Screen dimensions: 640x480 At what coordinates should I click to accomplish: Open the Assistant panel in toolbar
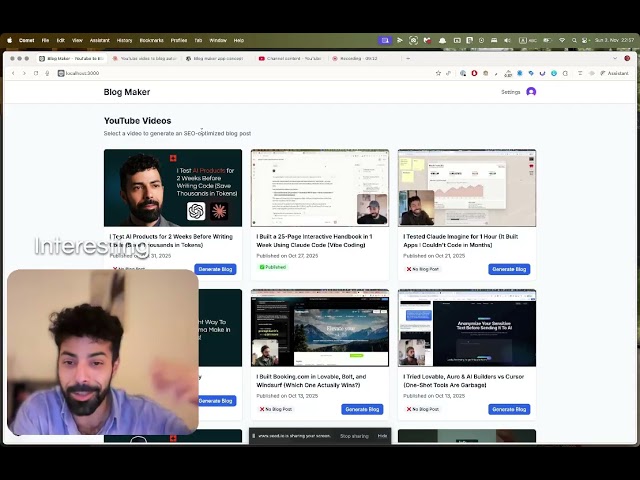[614, 73]
